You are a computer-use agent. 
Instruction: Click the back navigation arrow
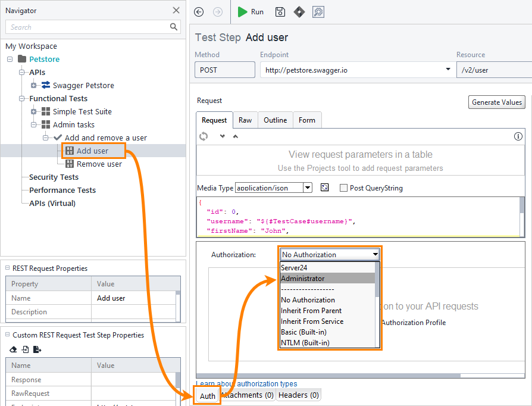(x=199, y=12)
